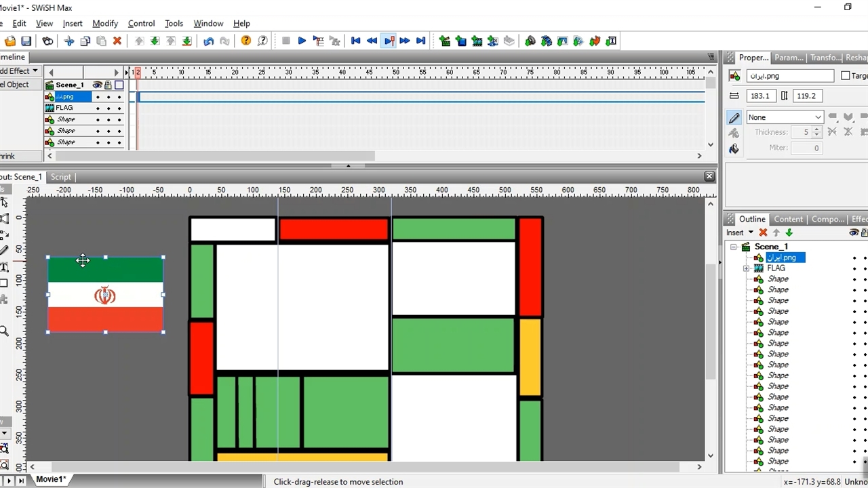This screenshot has width=868, height=488.
Task: Open the line style None dropdown
Action: (x=785, y=117)
